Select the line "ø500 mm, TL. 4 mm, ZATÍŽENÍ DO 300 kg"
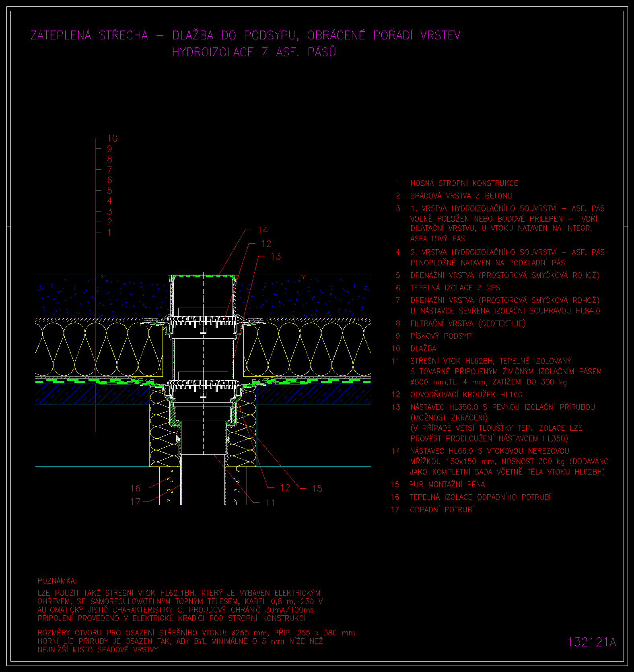Screen dimensions: 634x672 click(488, 382)
